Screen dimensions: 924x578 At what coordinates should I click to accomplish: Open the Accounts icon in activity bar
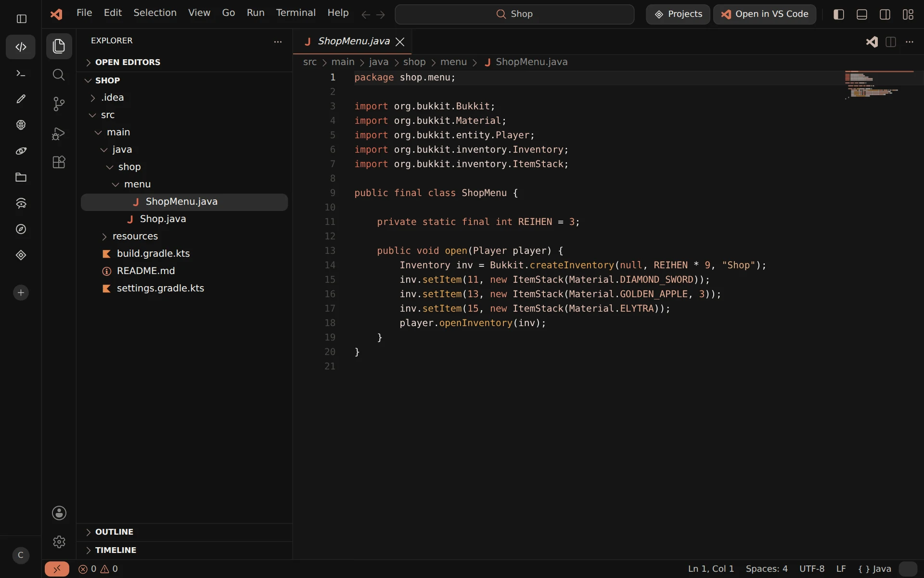click(59, 513)
